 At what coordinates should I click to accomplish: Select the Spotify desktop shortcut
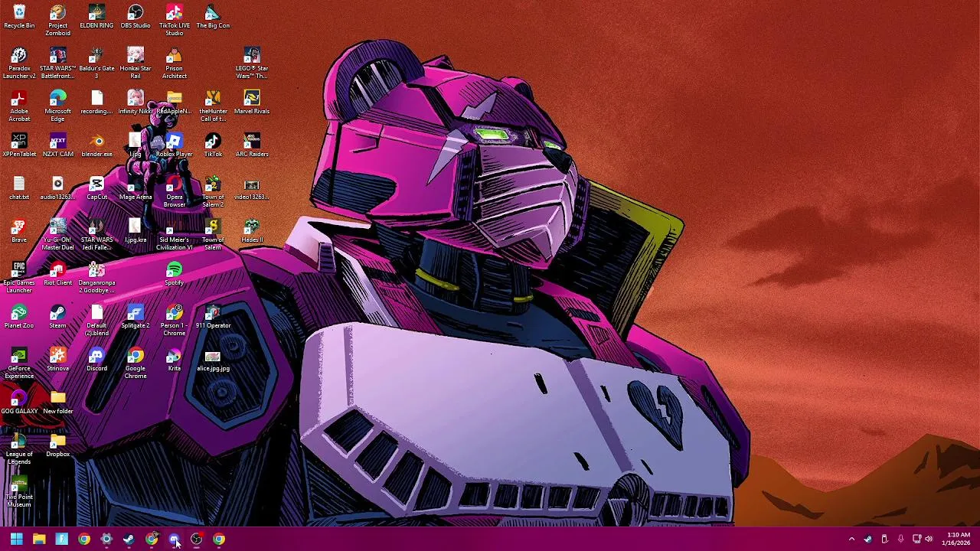[x=175, y=274]
